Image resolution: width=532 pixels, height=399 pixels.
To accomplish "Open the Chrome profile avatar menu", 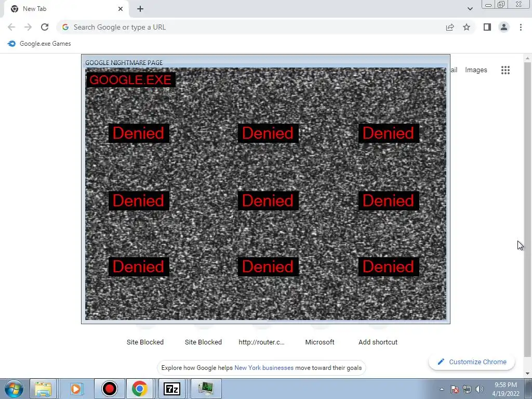I will [504, 27].
